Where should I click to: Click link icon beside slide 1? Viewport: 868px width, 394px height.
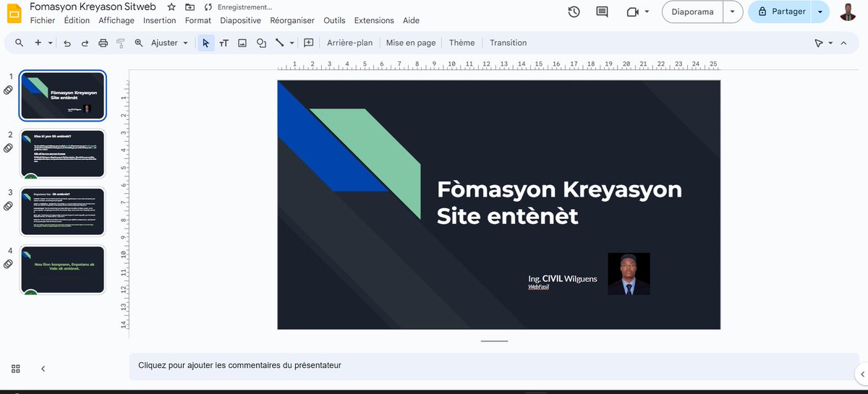point(8,90)
